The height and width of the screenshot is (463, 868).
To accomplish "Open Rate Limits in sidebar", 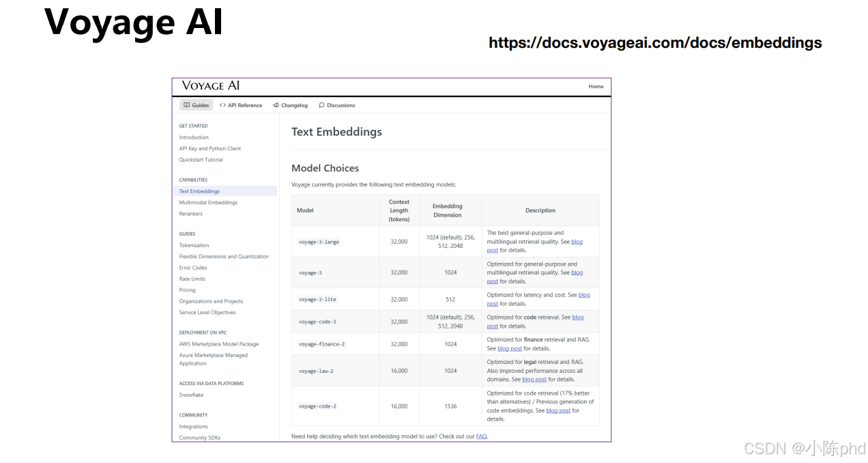I will 192,279.
